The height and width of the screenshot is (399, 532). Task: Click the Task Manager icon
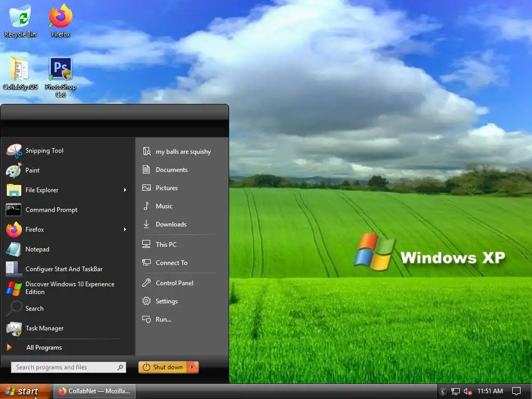(14, 328)
